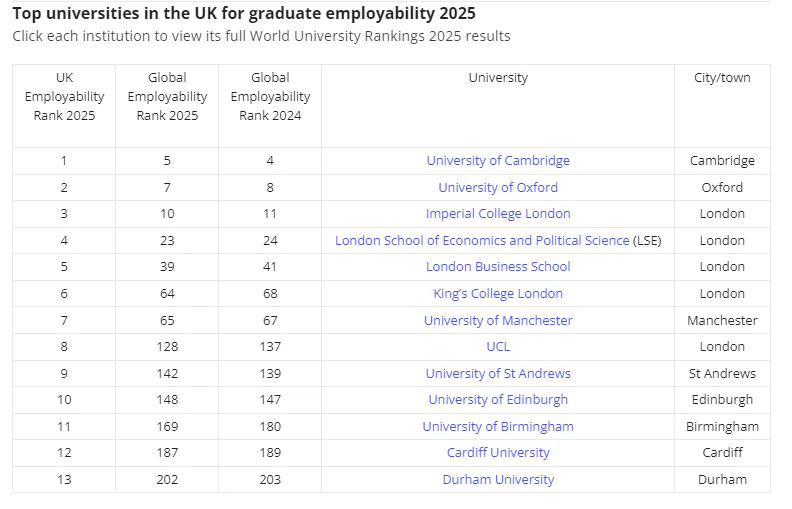
Task: Select the Global Employability Rank 2025 header
Action: click(x=167, y=96)
